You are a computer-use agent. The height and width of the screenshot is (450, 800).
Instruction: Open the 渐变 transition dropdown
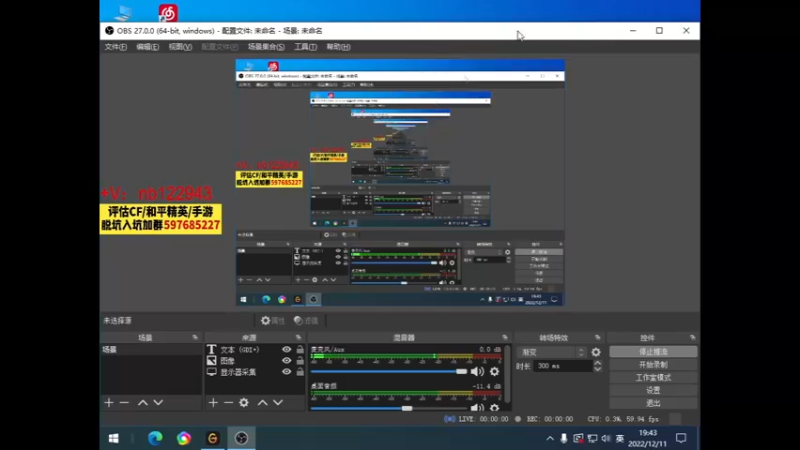point(552,352)
